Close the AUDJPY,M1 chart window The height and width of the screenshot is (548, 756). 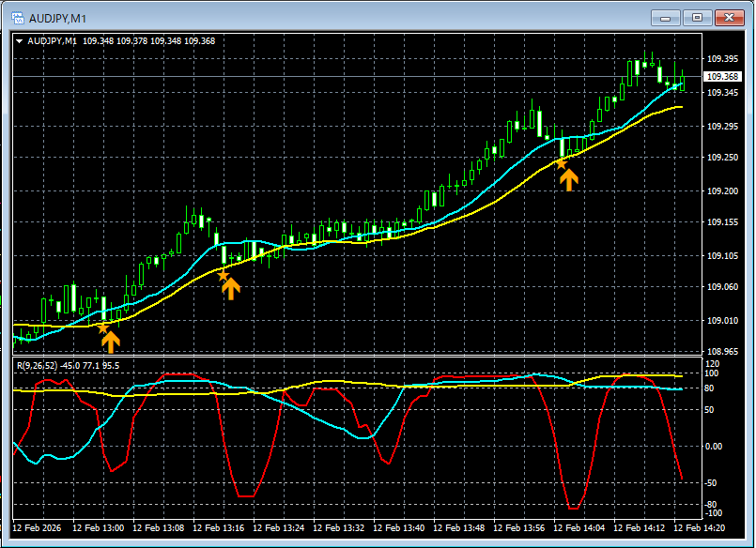pos(729,18)
